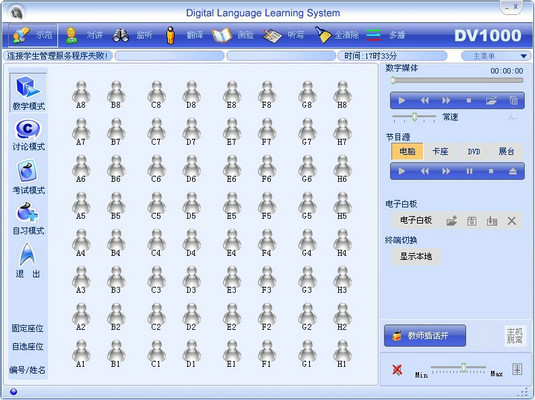
Task: Toggle the red X mute icon
Action: [397, 370]
